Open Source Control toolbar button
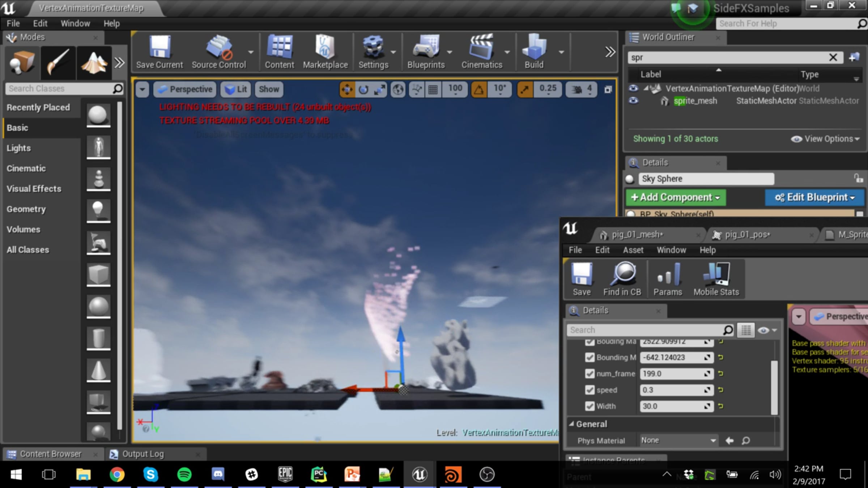This screenshot has height=488, width=868. pyautogui.click(x=219, y=52)
